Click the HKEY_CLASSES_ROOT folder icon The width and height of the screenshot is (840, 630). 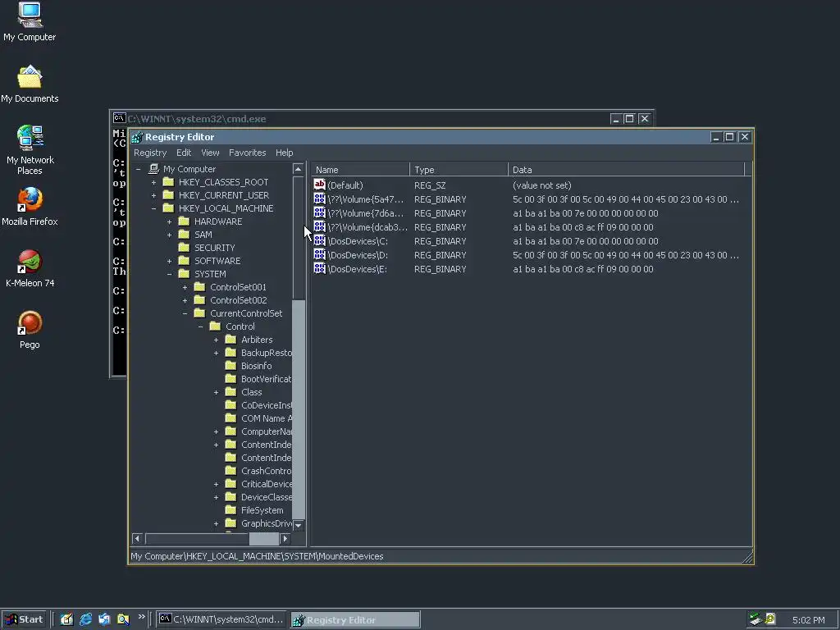(x=168, y=181)
